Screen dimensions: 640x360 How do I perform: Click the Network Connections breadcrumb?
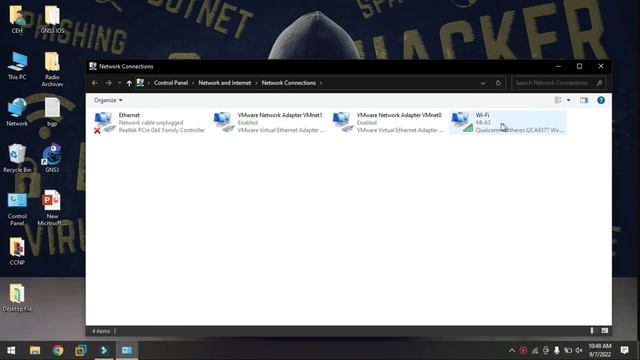coord(289,83)
